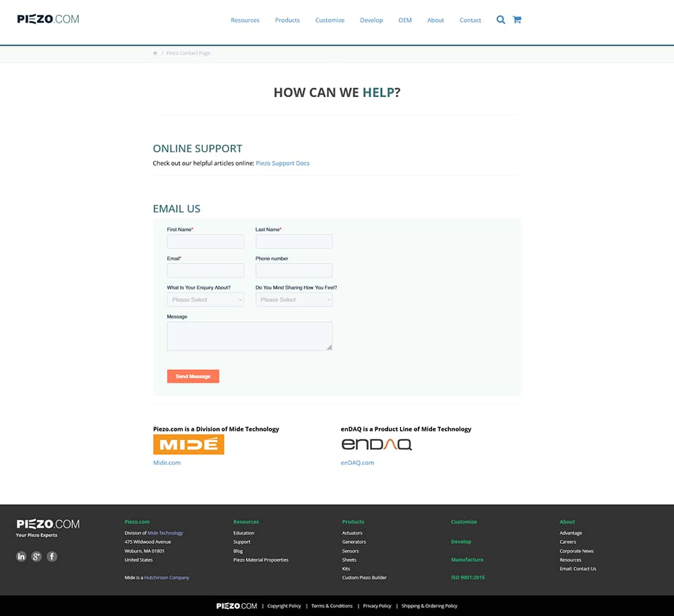This screenshot has height=616, width=674.
Task: Open the Contact navigation menu
Action: (x=470, y=20)
